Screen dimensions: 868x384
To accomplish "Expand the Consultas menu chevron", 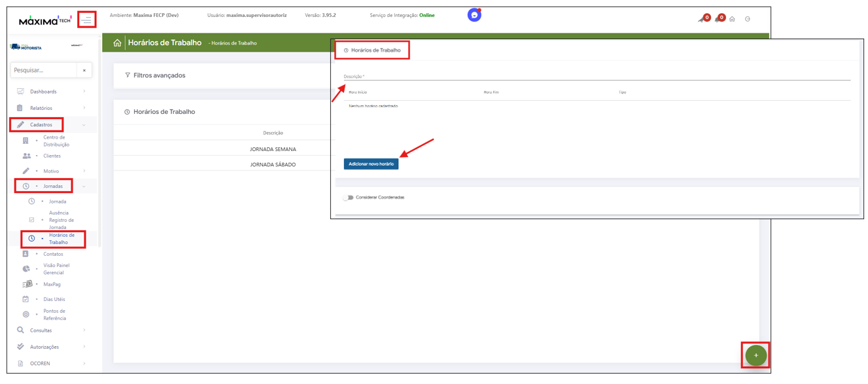I will coord(84,330).
